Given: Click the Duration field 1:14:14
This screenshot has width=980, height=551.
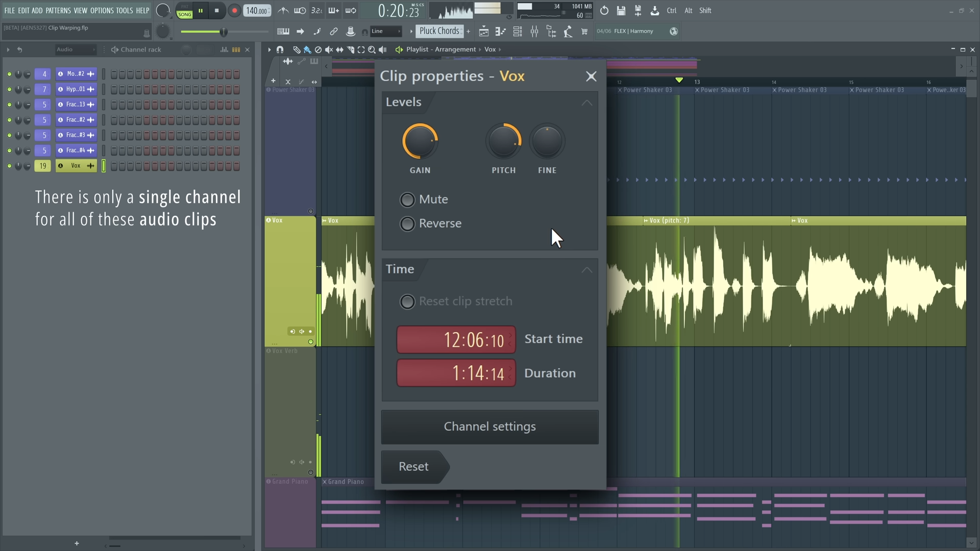Looking at the screenshot, I should click(x=456, y=373).
